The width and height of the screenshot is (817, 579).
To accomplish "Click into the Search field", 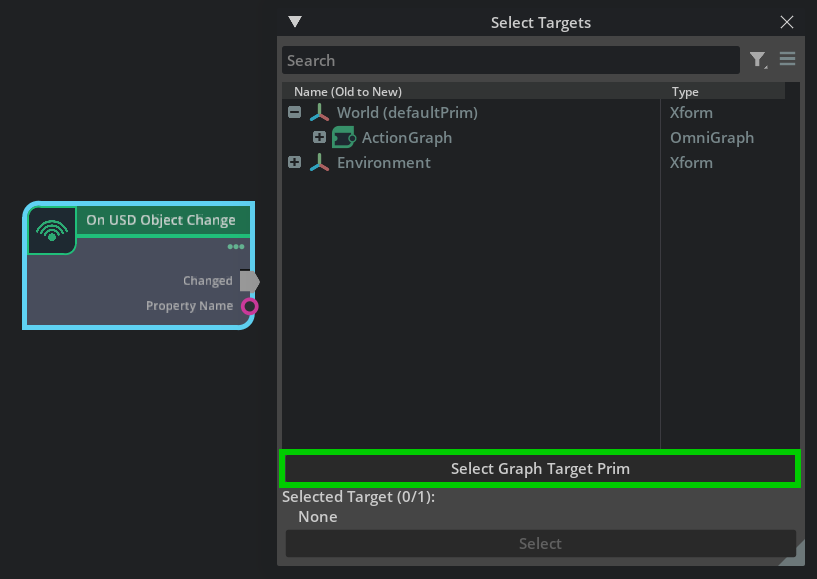I will pyautogui.click(x=511, y=60).
